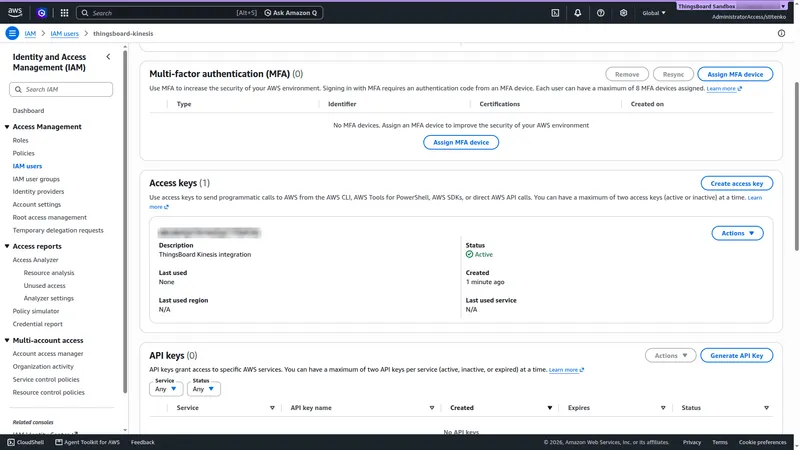
Task: Open the CloudShell footer icon
Action: click(x=26, y=442)
